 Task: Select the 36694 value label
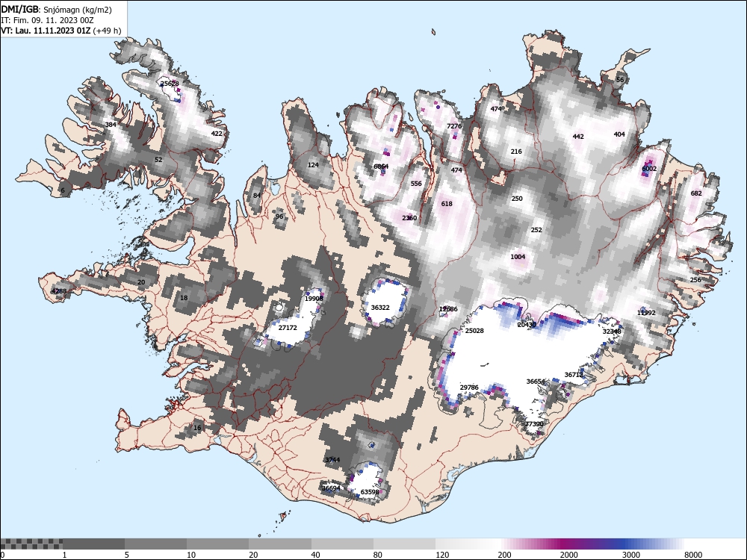[331, 488]
